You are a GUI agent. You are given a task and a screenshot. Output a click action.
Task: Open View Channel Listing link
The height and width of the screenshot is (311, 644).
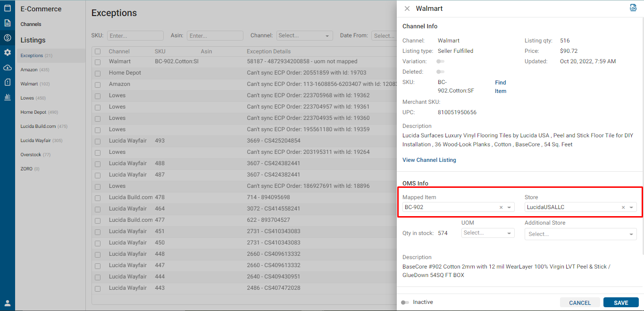click(x=429, y=160)
